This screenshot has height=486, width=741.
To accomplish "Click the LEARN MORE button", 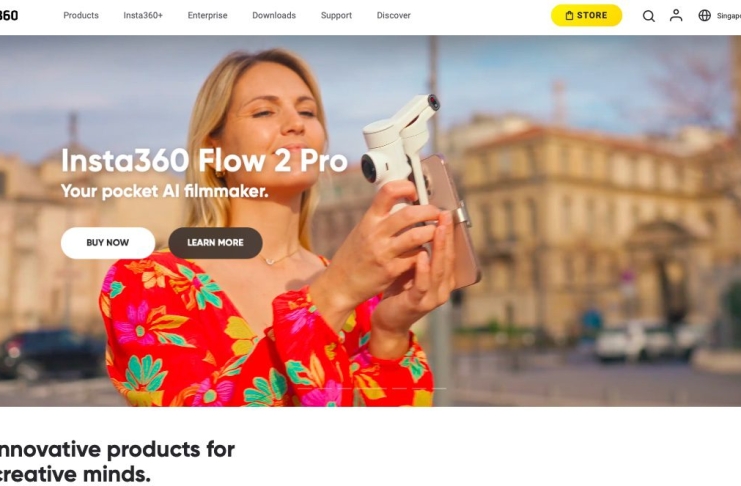I will pyautogui.click(x=215, y=243).
